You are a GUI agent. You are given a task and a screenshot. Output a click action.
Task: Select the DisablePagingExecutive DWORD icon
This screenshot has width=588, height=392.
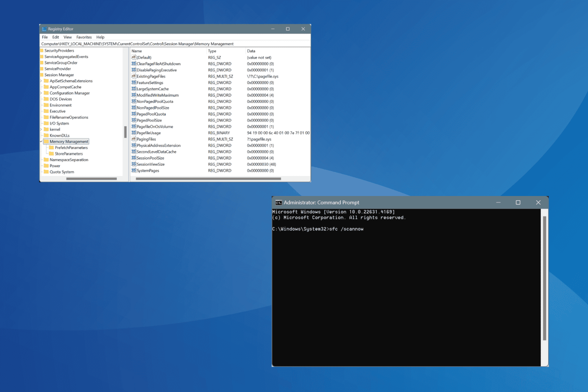pyautogui.click(x=134, y=70)
